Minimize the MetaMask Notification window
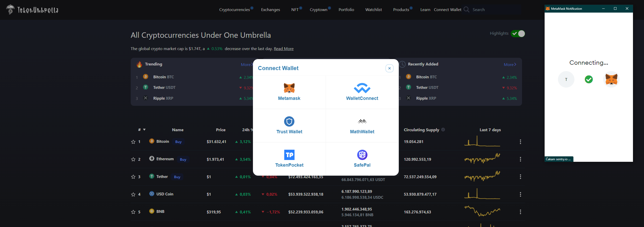The width and height of the screenshot is (644, 227). pos(603,8)
